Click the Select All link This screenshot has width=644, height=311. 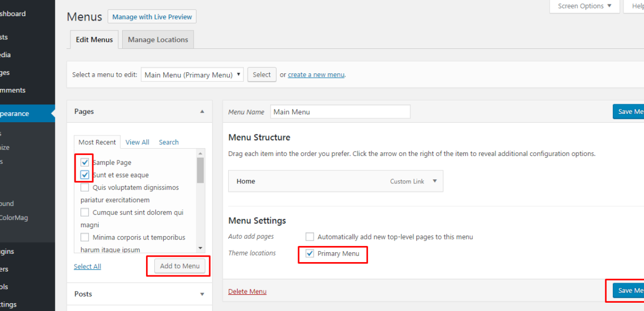click(x=88, y=267)
